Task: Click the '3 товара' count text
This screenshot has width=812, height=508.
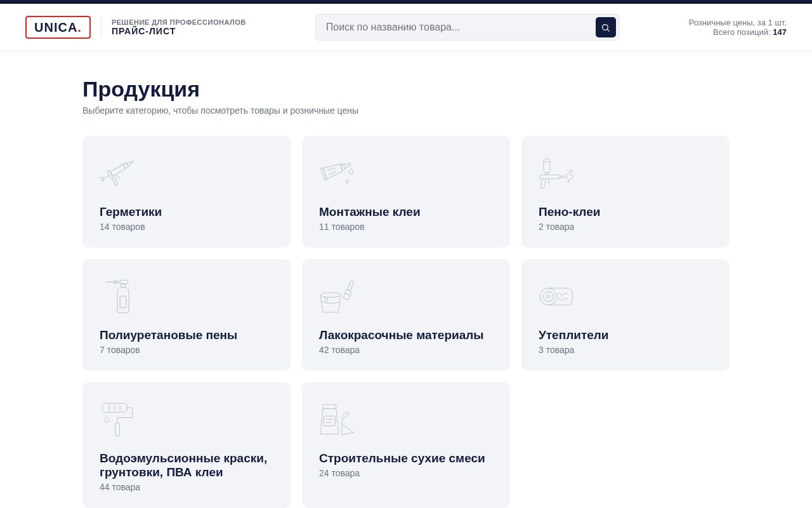Action: [x=556, y=350]
